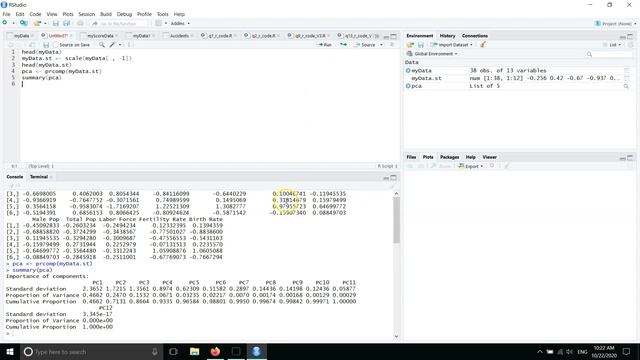The height and width of the screenshot is (360, 640).
Task: Inspect pca object via magnifier icon
Action: point(626,86)
